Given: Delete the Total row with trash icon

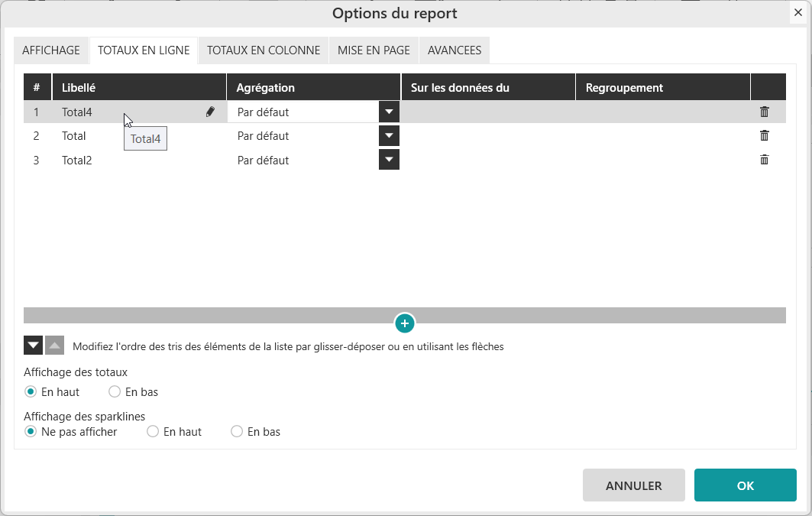Looking at the screenshot, I should [764, 135].
